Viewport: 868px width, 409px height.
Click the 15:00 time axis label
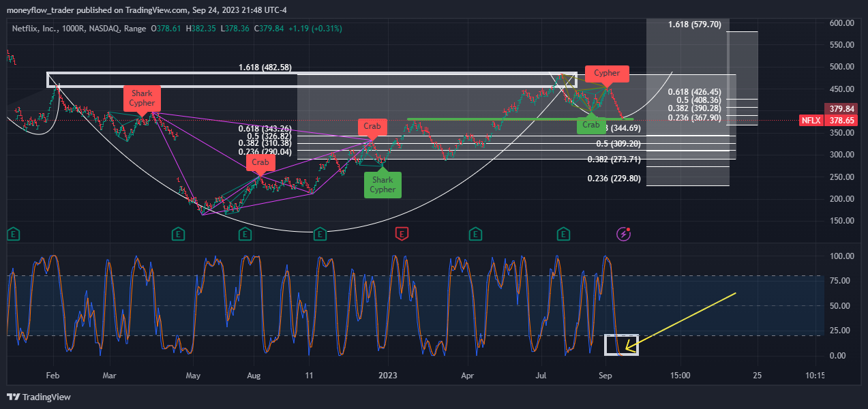pyautogui.click(x=680, y=376)
